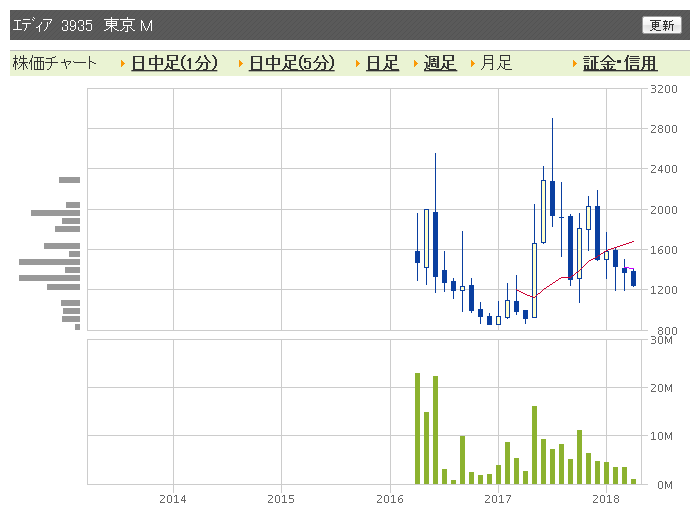This screenshot has width=700, height=529.
Task: Click the candlestick with the highest wick near 2800
Action: [x=552, y=198]
